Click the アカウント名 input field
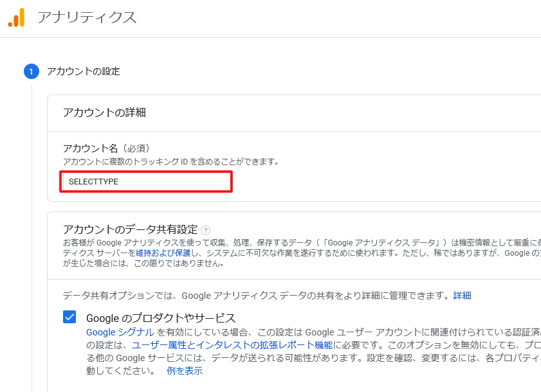This screenshot has width=541, height=392. point(146,182)
